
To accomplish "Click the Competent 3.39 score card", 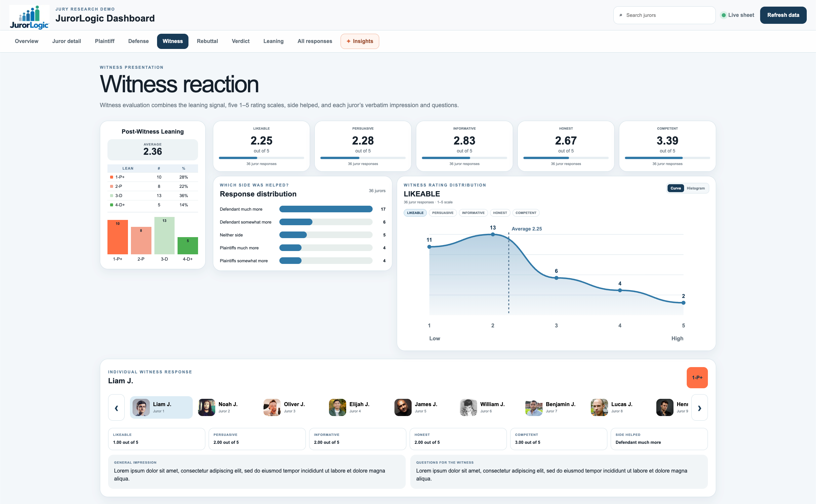I will point(667,146).
